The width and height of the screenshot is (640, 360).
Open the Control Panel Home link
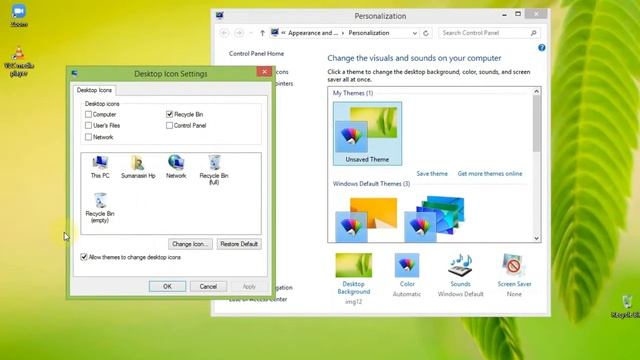point(256,53)
